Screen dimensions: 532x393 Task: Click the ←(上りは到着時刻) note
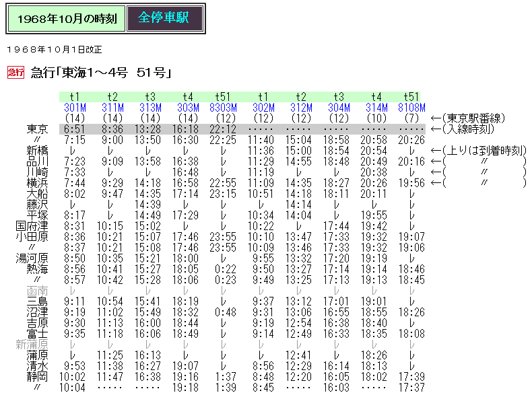pyautogui.click(x=479, y=151)
